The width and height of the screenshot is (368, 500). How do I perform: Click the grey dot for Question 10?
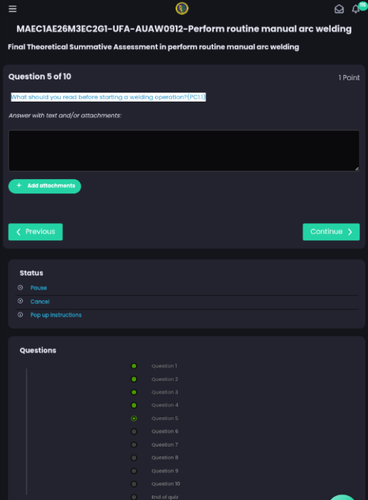point(134,484)
